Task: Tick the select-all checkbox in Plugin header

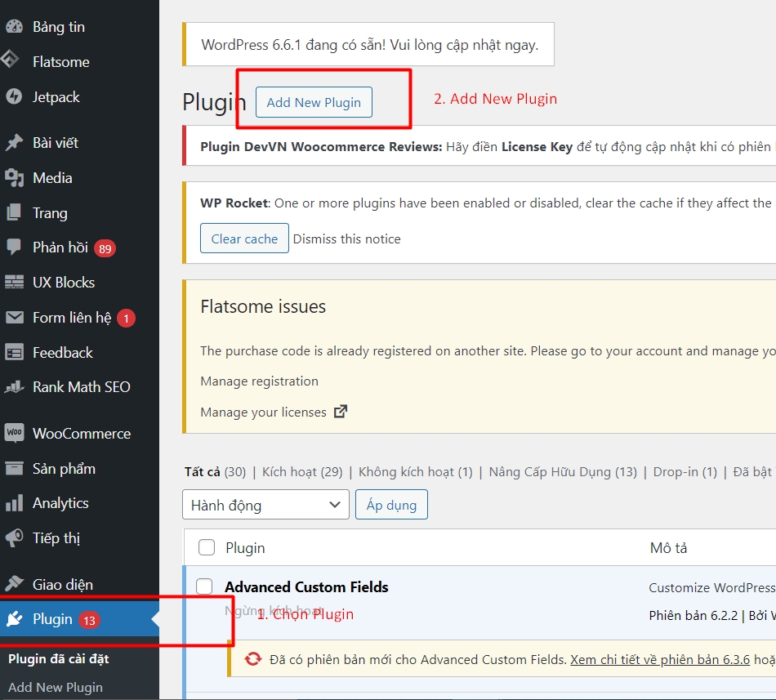Action: coord(207,548)
